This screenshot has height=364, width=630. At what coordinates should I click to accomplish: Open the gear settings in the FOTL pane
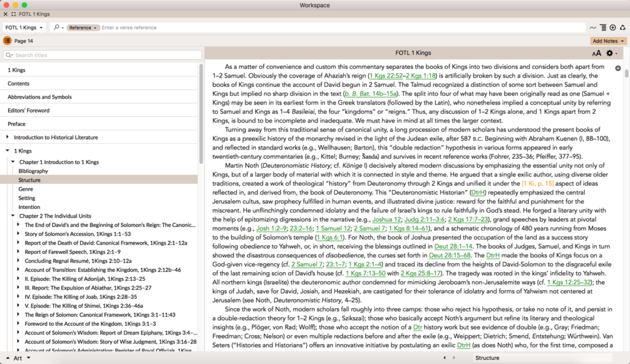(611, 53)
